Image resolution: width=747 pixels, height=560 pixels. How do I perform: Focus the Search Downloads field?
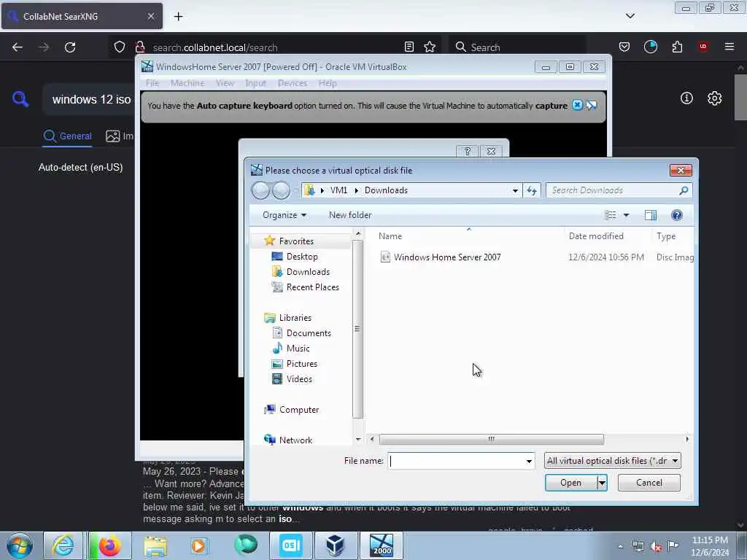coord(612,190)
